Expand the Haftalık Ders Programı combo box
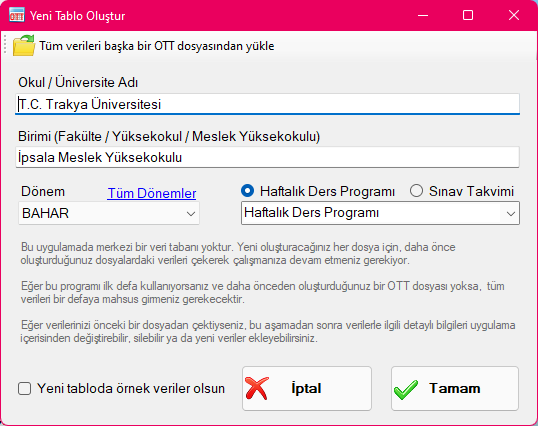The width and height of the screenshot is (538, 426). 380,213
